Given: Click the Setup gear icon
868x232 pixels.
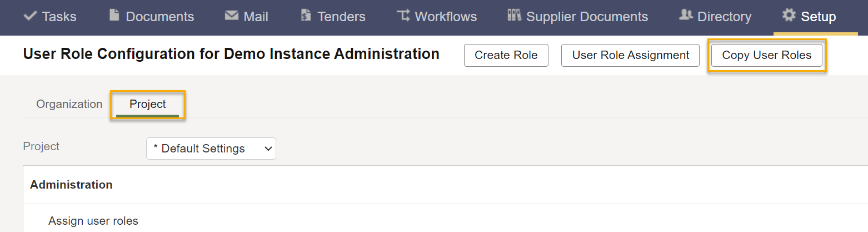Looking at the screenshot, I should 789,15.
